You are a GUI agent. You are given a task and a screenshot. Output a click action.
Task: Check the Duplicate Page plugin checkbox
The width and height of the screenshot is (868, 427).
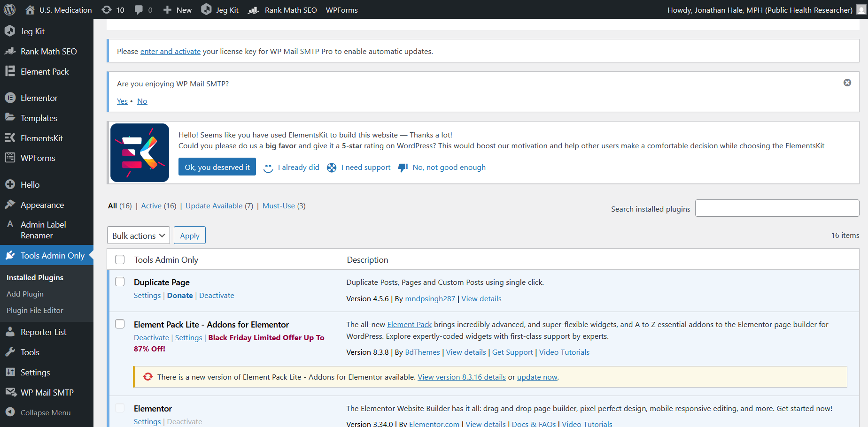click(x=120, y=282)
